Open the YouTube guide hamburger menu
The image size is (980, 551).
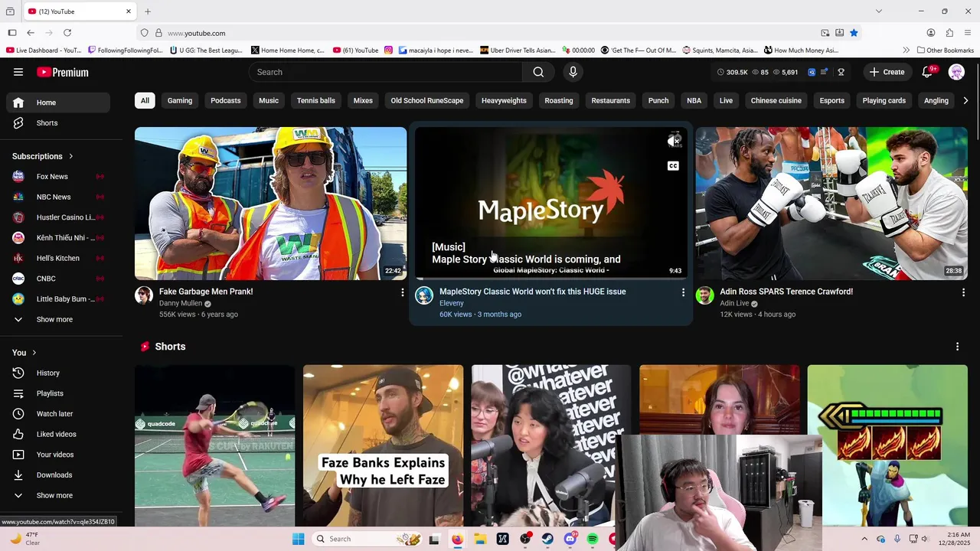pos(18,72)
